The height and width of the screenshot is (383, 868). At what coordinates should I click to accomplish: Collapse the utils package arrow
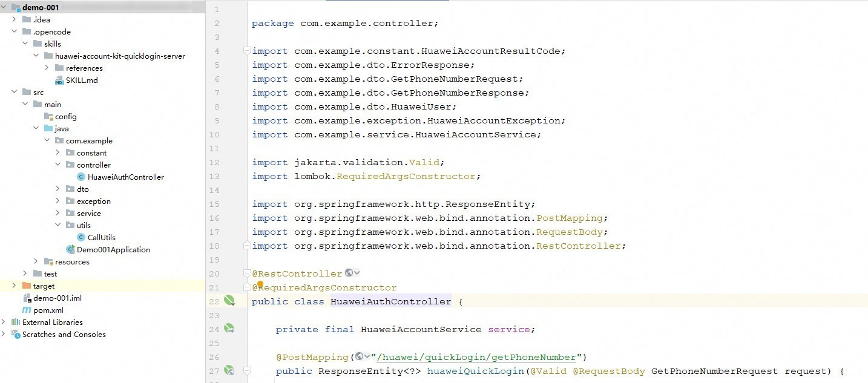58,225
